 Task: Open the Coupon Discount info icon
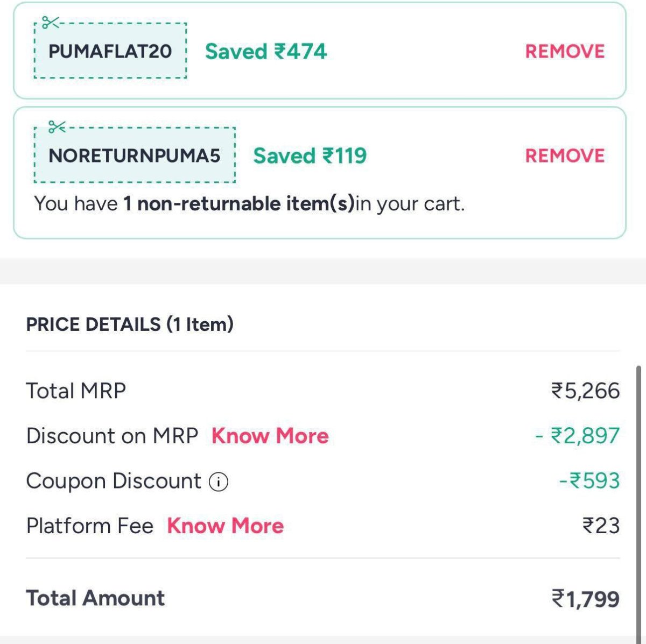click(x=218, y=483)
